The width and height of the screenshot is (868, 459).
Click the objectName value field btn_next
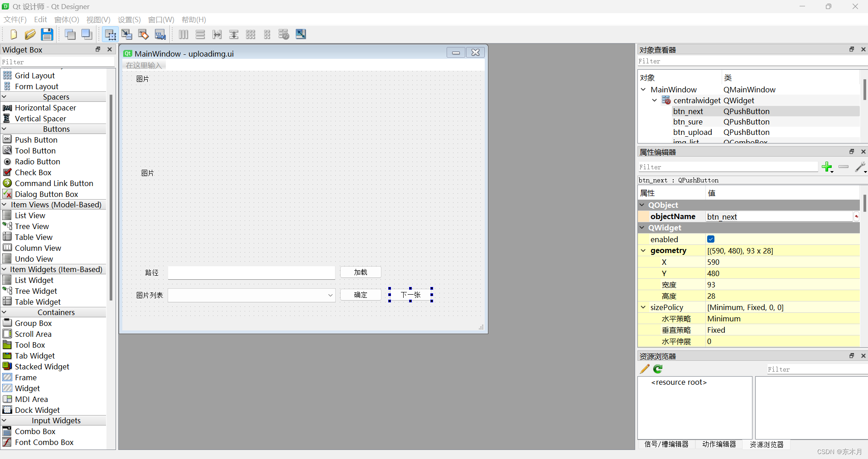[779, 216]
